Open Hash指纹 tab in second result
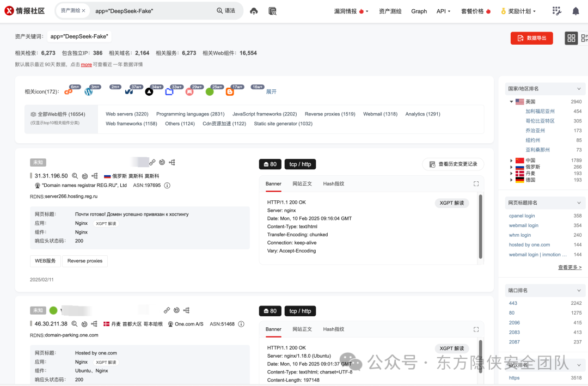This screenshot has width=588, height=386. [x=333, y=329]
